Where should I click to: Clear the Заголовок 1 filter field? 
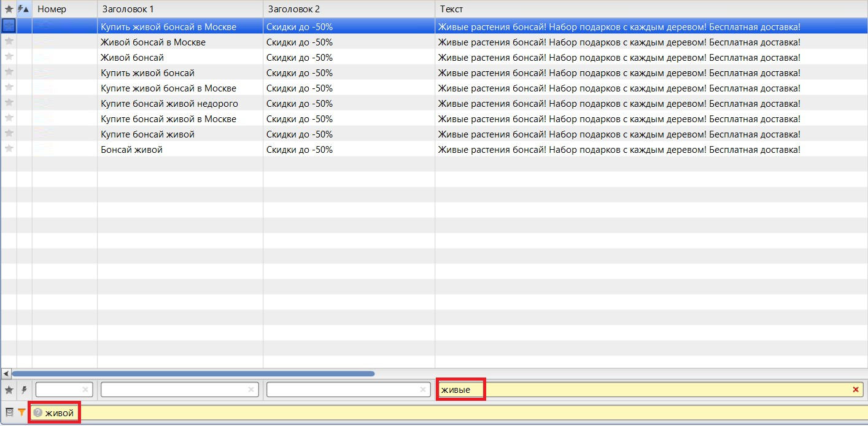[251, 390]
